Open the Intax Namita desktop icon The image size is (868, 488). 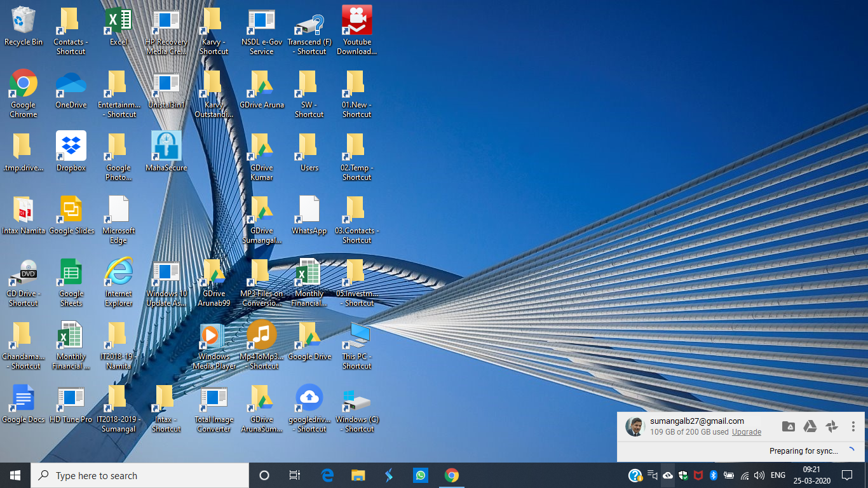tap(24, 215)
